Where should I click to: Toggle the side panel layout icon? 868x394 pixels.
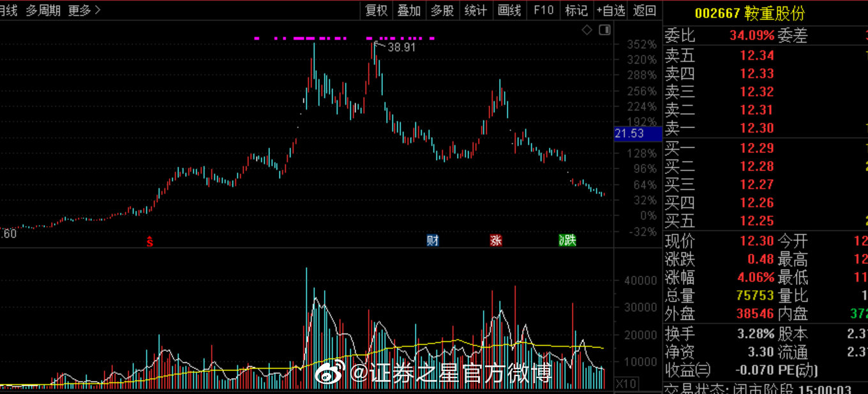point(604,30)
